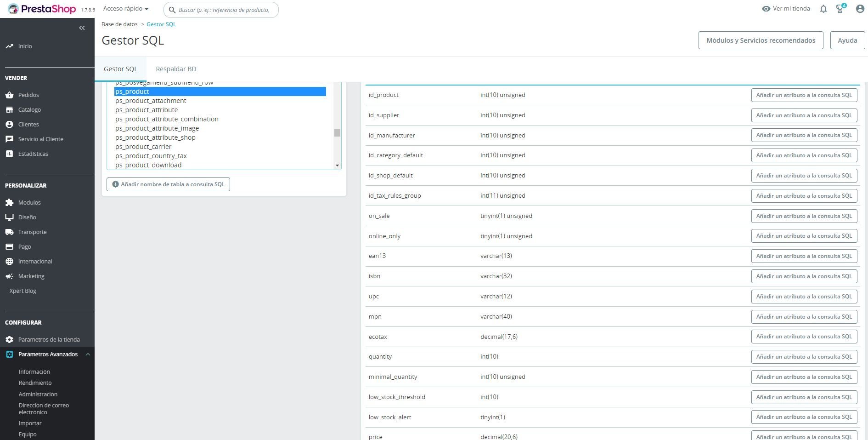This screenshot has height=440, width=868.
Task: Click the Pago credit-card icon
Action: coord(9,247)
